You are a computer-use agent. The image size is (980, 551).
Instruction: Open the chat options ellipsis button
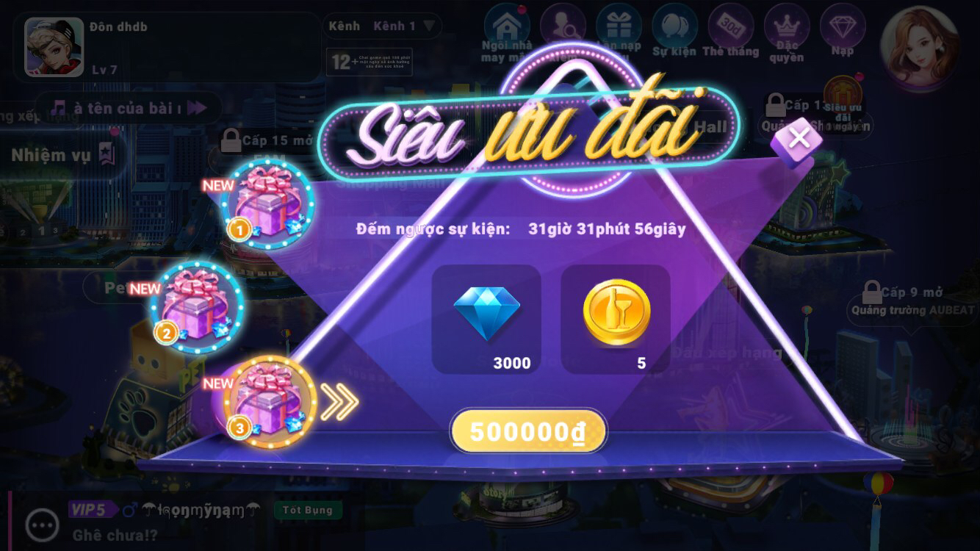43,525
